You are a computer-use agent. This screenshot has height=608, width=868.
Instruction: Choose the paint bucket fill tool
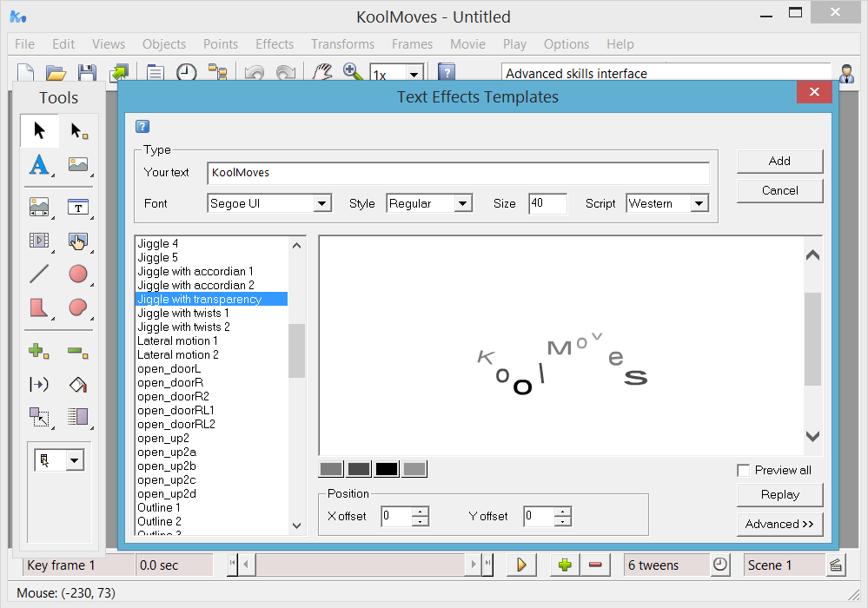coord(78,385)
